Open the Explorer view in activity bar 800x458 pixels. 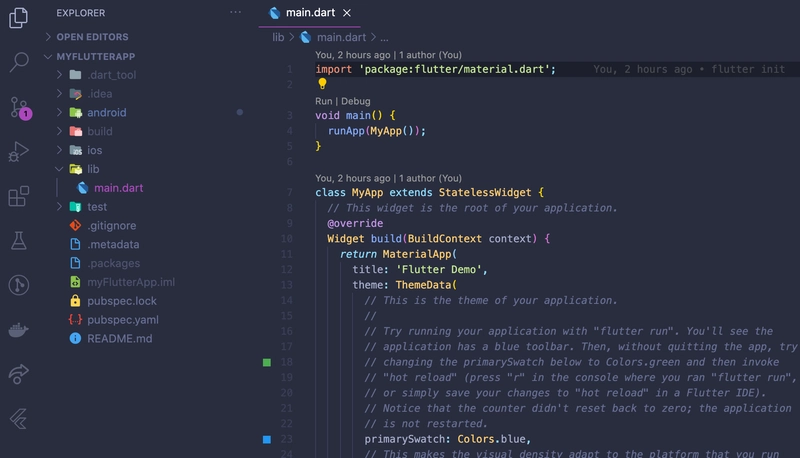pos(18,17)
